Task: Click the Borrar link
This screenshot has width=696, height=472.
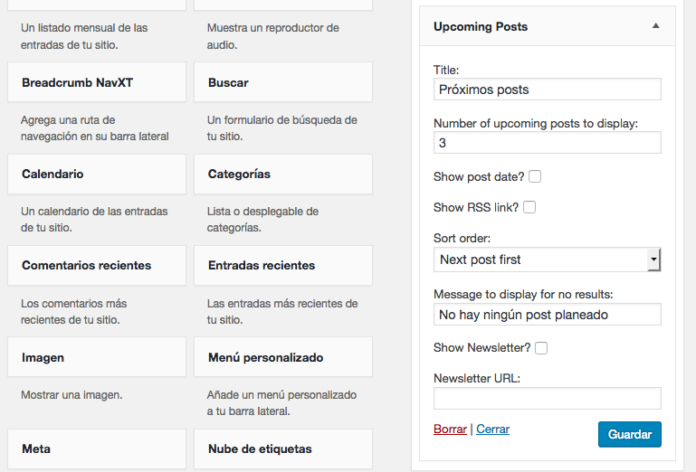Action: point(450,429)
